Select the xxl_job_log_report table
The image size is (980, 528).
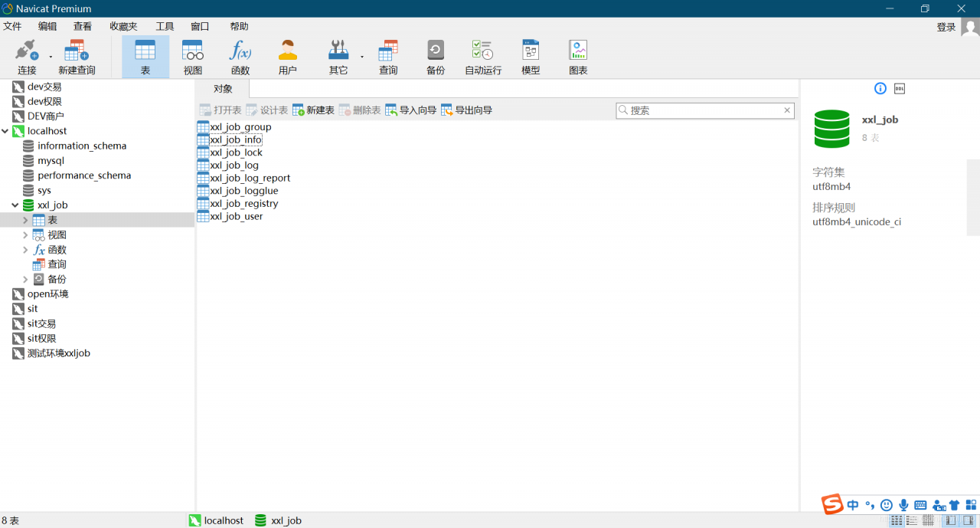pyautogui.click(x=243, y=178)
